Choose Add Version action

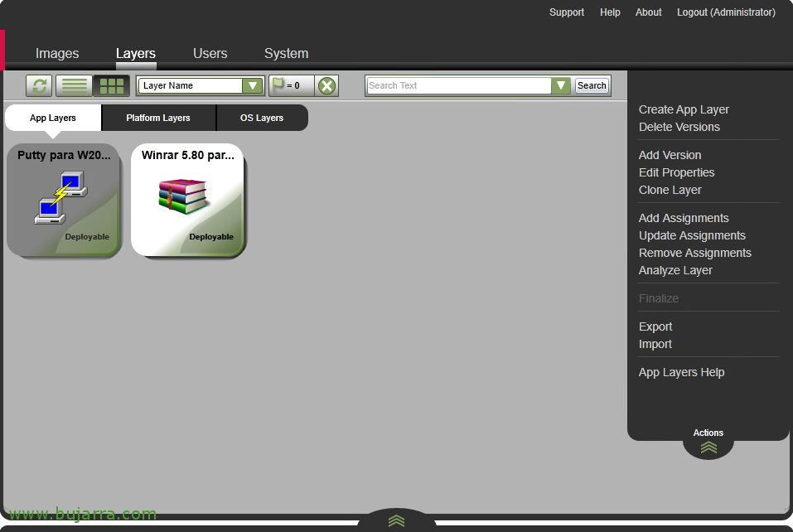670,155
